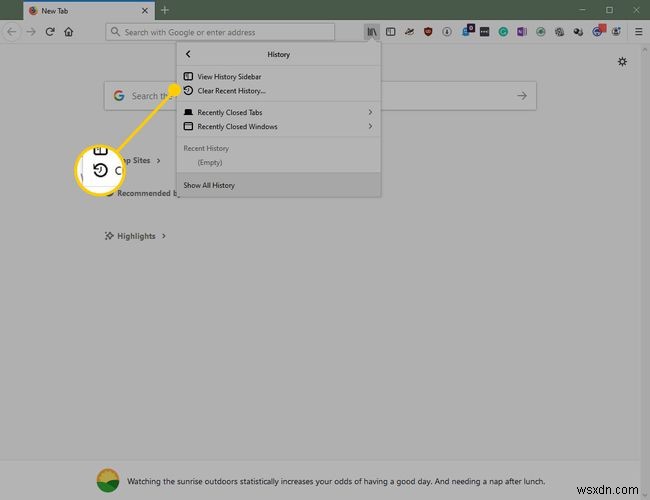Image resolution: width=650 pixels, height=500 pixels.
Task: Click the profile extension icon beside menu
Action: 616,32
